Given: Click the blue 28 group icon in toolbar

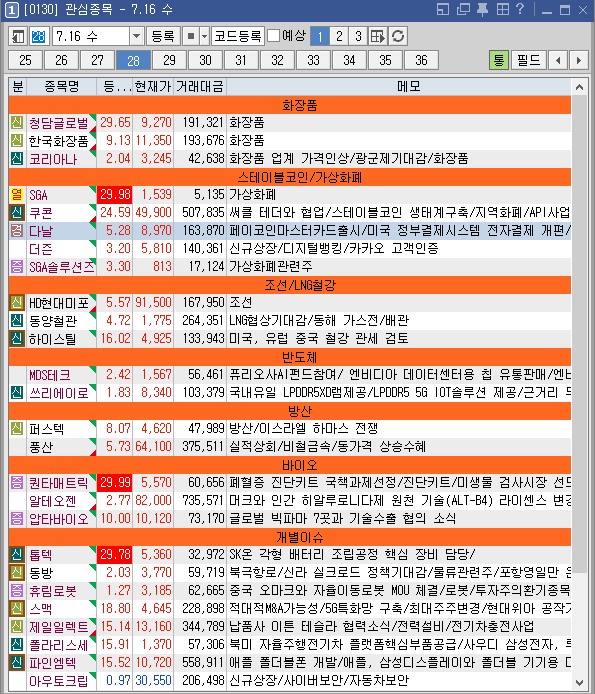Looking at the screenshot, I should click(x=39, y=36).
